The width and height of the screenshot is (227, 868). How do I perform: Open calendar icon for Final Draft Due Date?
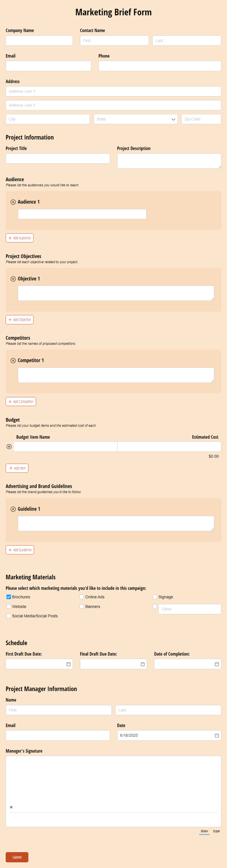click(x=143, y=664)
